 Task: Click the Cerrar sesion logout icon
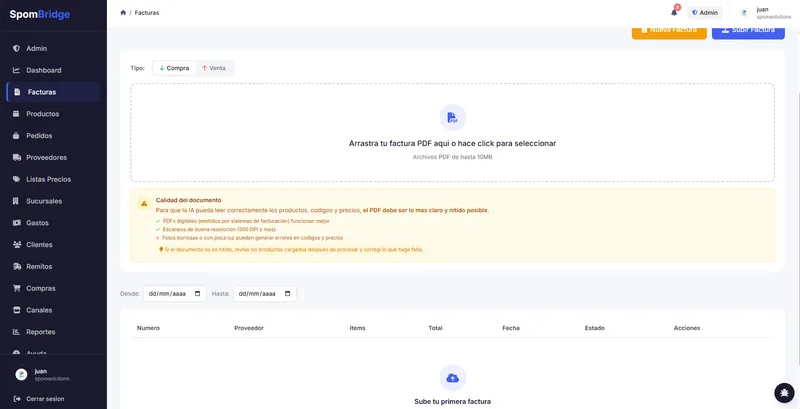(17, 399)
